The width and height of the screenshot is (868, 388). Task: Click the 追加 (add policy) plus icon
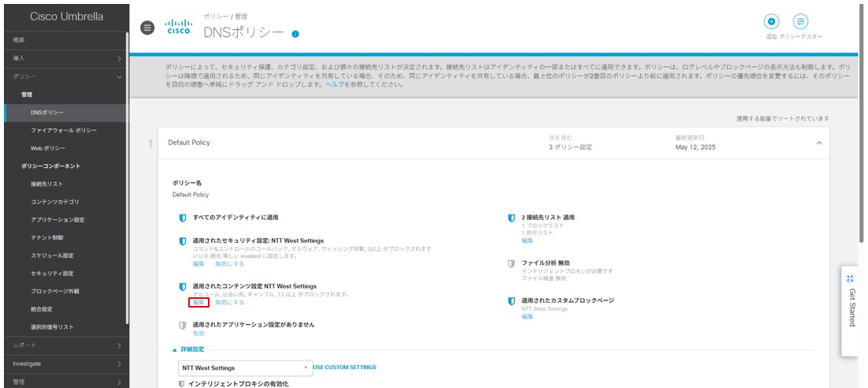tap(771, 22)
